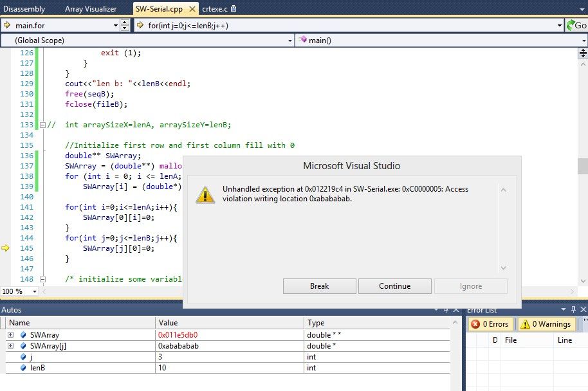588x391 pixels.
Task: Open the crtexe.c tab
Action: click(x=215, y=8)
